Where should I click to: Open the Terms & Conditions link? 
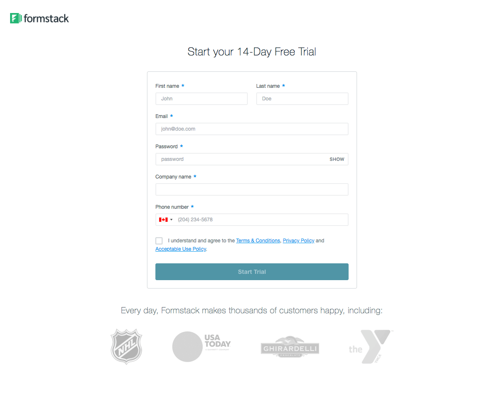point(258,240)
